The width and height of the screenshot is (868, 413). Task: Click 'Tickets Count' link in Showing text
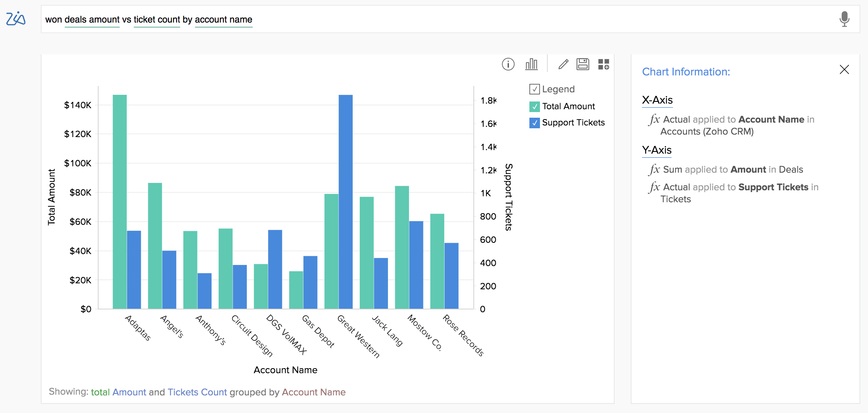pos(197,392)
